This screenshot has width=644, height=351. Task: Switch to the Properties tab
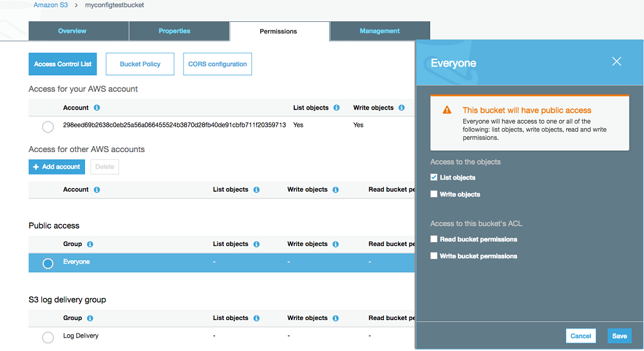tap(175, 31)
